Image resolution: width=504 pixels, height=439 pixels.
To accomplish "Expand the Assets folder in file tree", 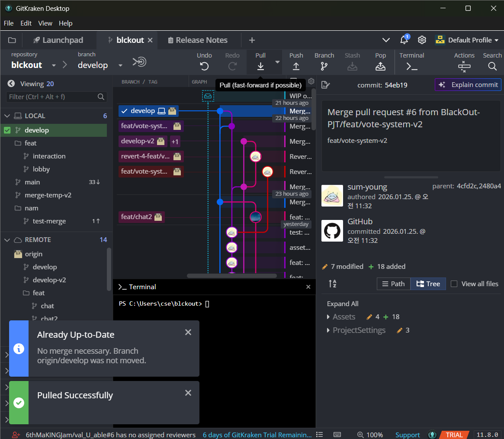I will (328, 317).
